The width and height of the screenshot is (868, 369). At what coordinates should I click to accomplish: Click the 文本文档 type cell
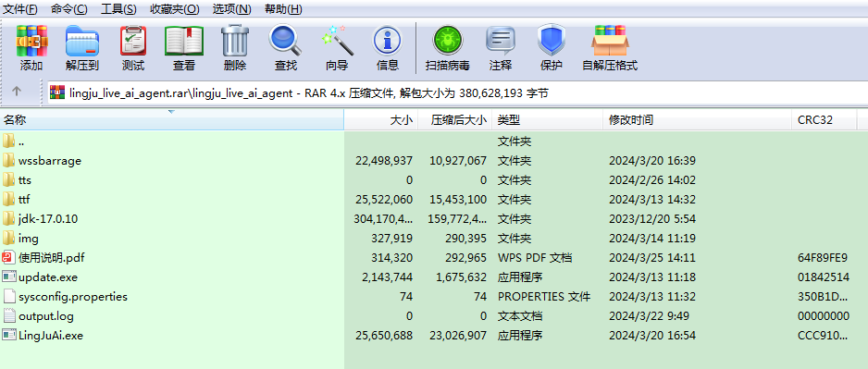coord(519,316)
